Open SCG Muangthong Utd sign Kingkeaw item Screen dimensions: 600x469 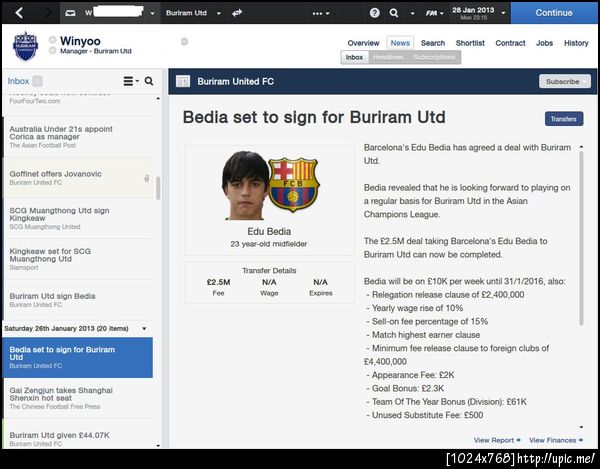click(78, 218)
